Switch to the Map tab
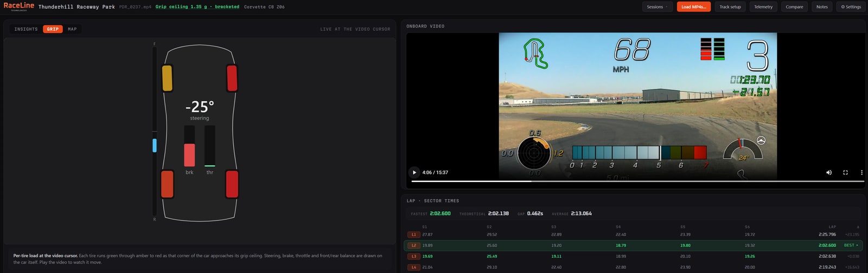The height and width of the screenshot is (273, 868). point(72,29)
